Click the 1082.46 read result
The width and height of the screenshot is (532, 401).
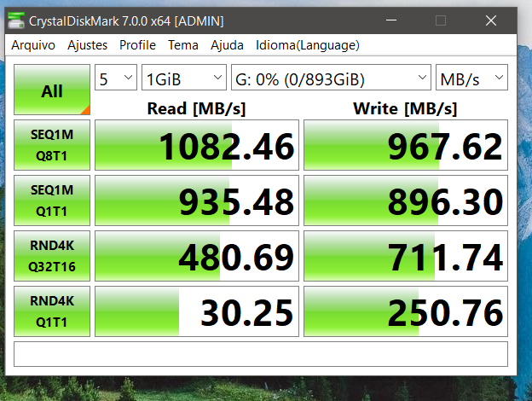pos(197,145)
